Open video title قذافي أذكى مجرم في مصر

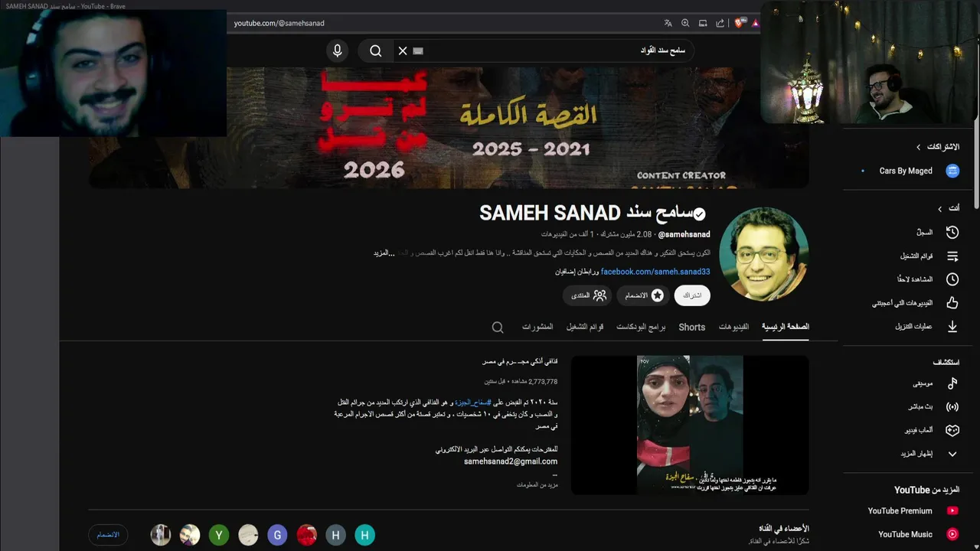click(520, 361)
